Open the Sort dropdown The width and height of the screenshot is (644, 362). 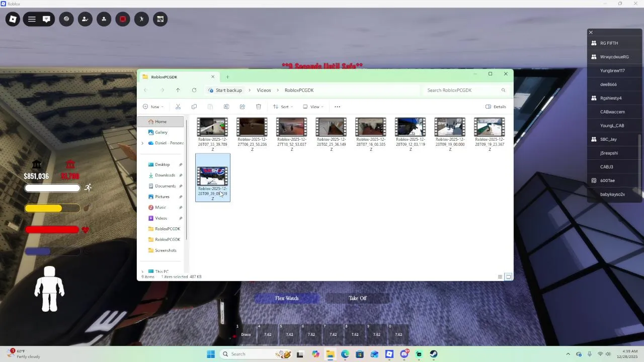coord(283,107)
